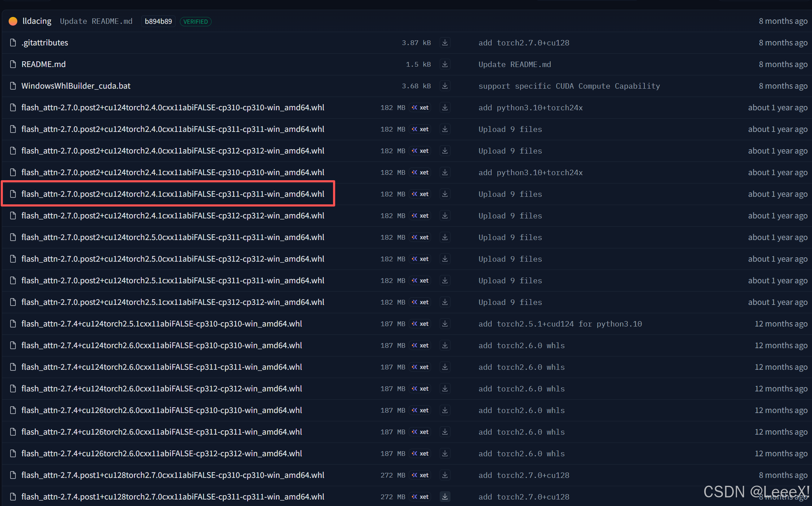Click xet badge on cu128 cp311 wheel
812x506 pixels.
click(420, 497)
